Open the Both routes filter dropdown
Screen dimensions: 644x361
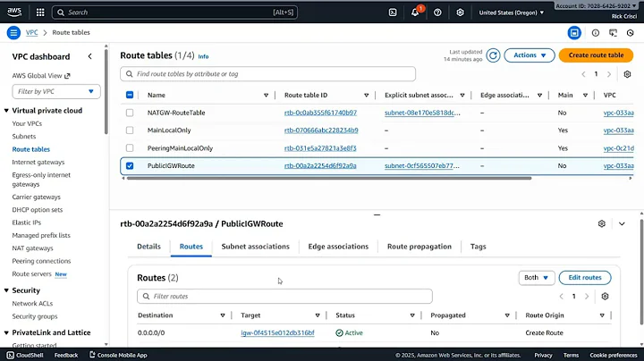537,278
